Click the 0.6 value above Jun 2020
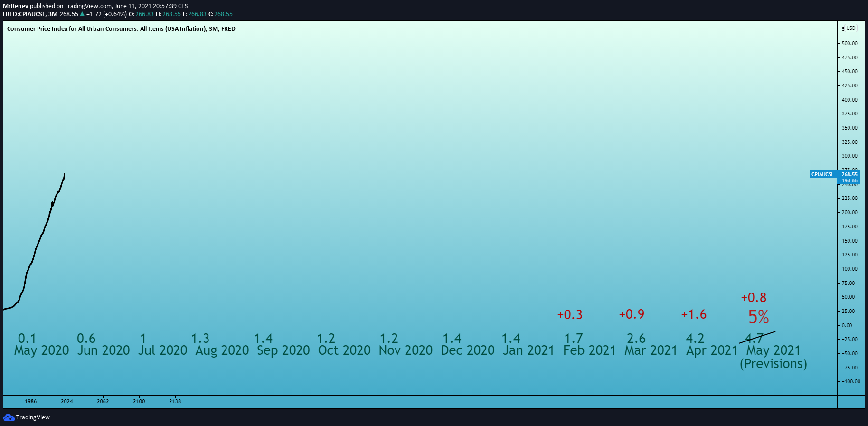Image resolution: width=868 pixels, height=426 pixels. pos(86,338)
